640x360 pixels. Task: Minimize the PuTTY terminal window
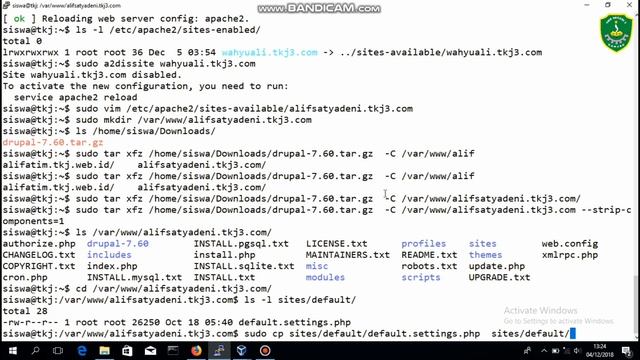587,5
